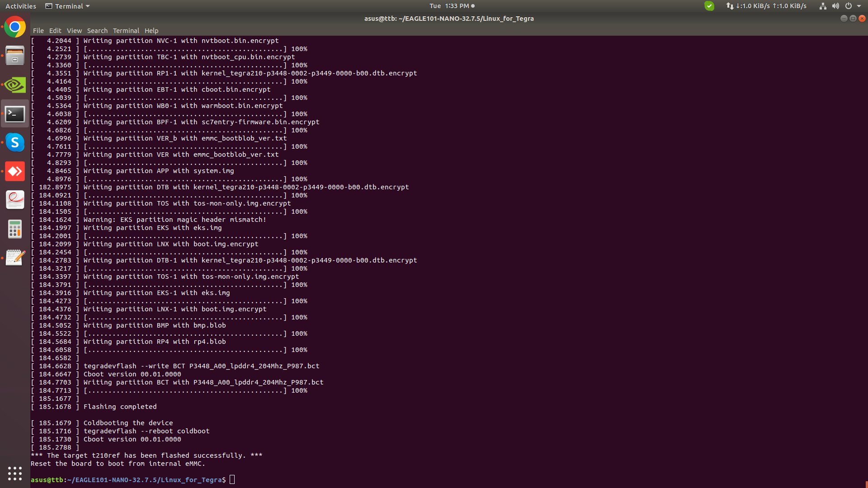Open the red PDF viewer dock icon
This screenshot has height=488, width=868.
[15, 200]
